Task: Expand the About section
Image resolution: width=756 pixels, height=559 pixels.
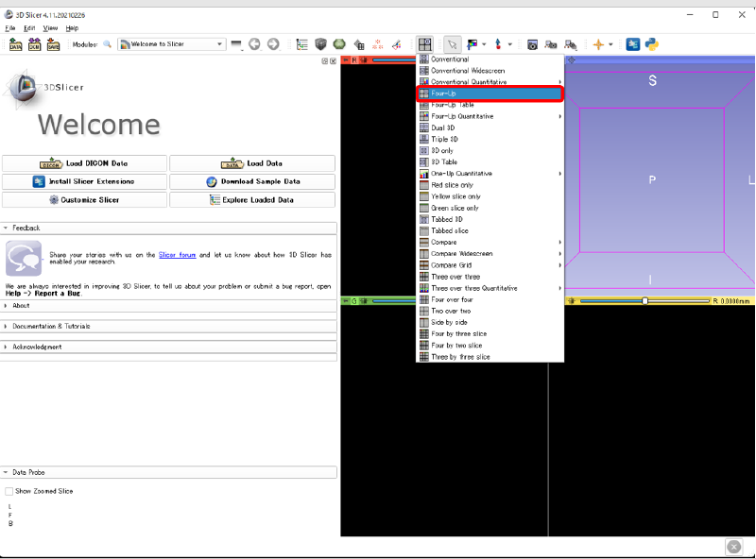Action: 21,306
